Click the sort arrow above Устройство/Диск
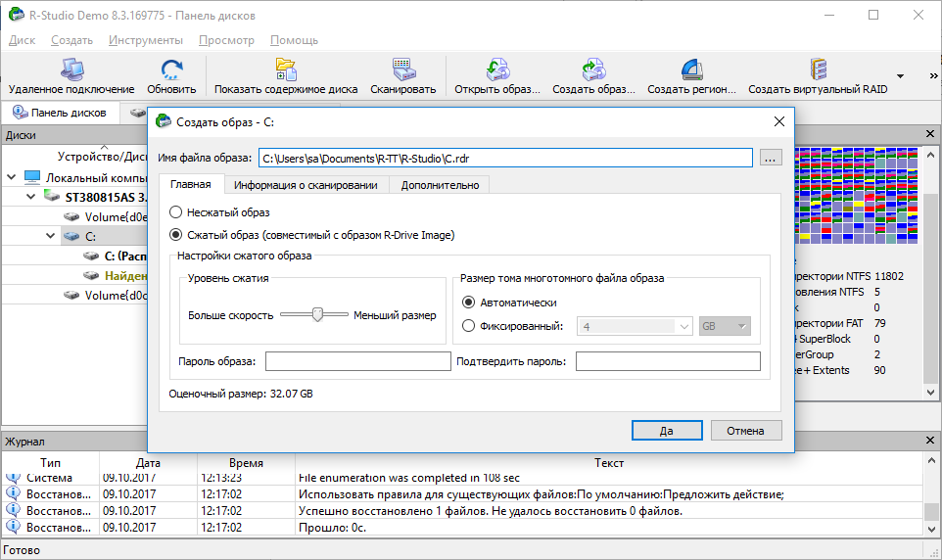The height and width of the screenshot is (560, 942). pos(105,147)
